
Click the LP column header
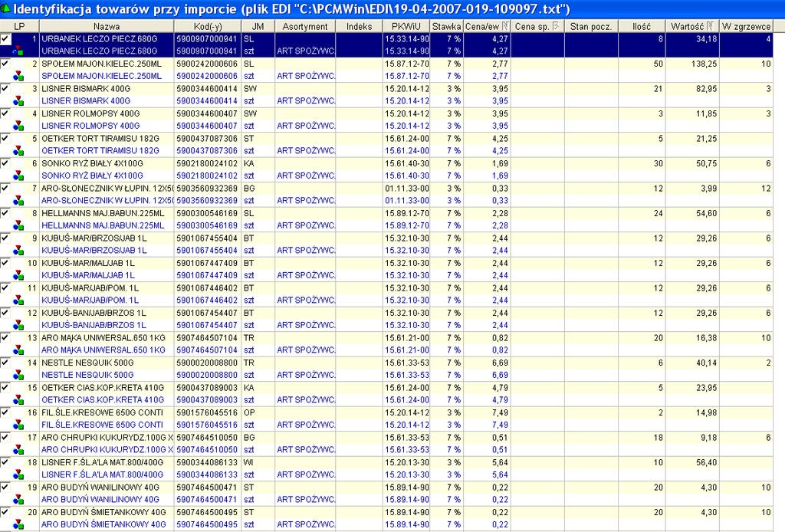[x=19, y=27]
